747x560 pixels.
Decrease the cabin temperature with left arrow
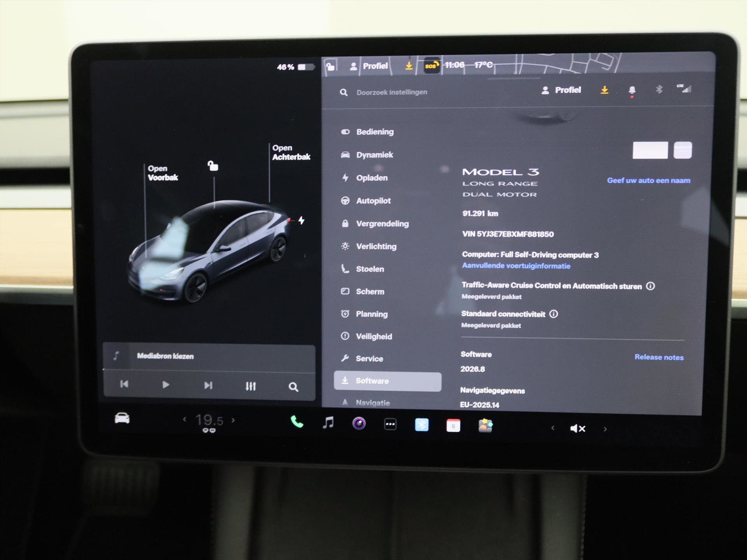pos(185,419)
